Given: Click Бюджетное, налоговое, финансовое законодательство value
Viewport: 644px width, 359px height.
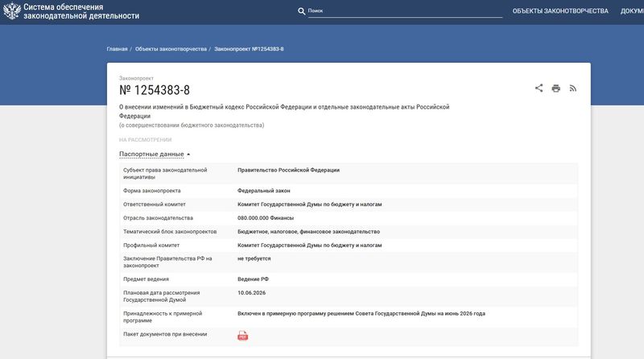Looking at the screenshot, I should [308, 232].
